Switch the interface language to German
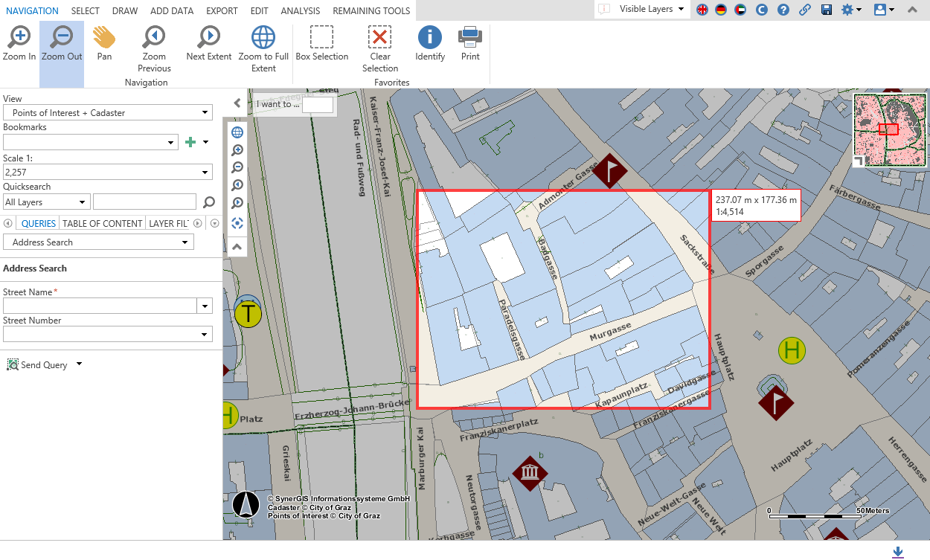The height and width of the screenshot is (560, 930). point(720,10)
